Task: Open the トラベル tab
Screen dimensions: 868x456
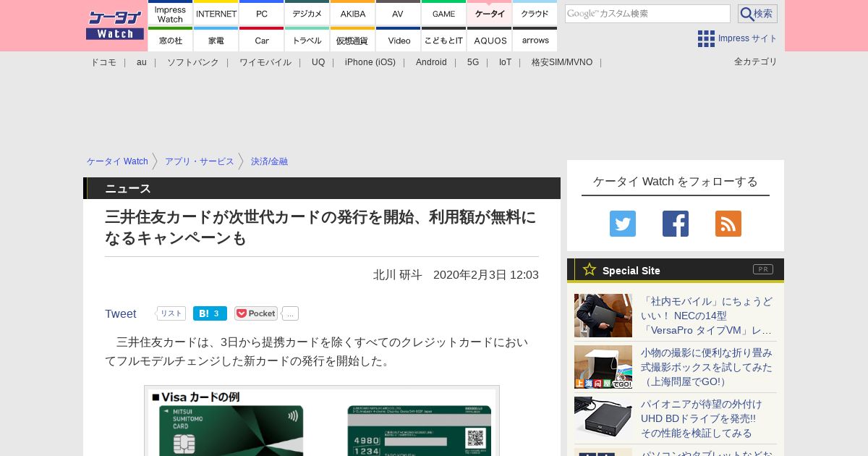Action: click(307, 40)
